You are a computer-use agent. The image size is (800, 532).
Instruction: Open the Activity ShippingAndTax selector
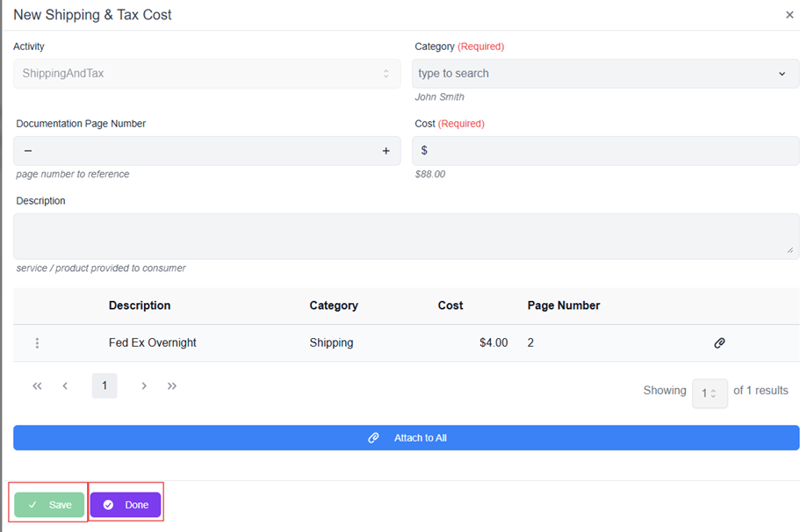coord(206,74)
